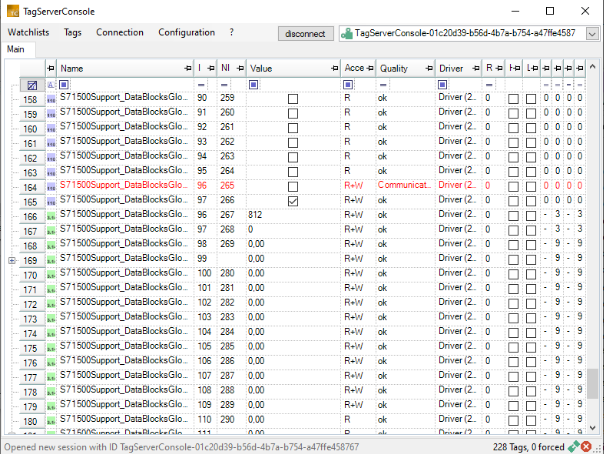Click the green tag type icon of row 166
Viewport: 604px width, 455px height.
[x=51, y=217]
